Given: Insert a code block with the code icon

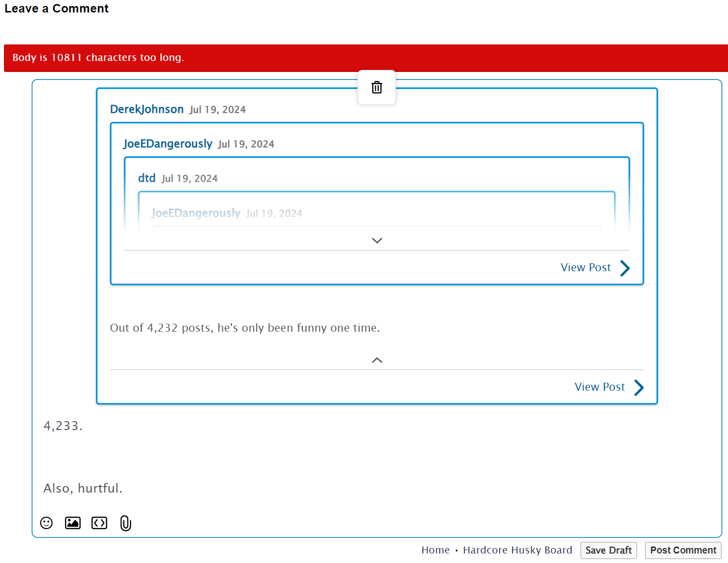Looking at the screenshot, I should [x=99, y=523].
